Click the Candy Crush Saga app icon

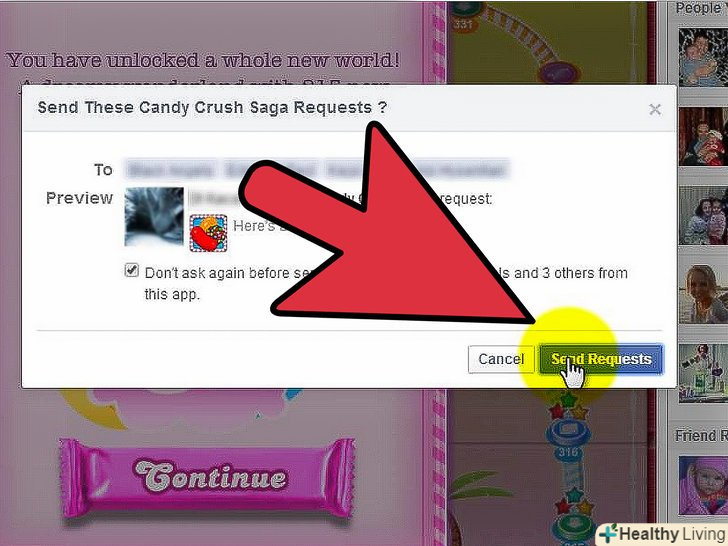208,233
